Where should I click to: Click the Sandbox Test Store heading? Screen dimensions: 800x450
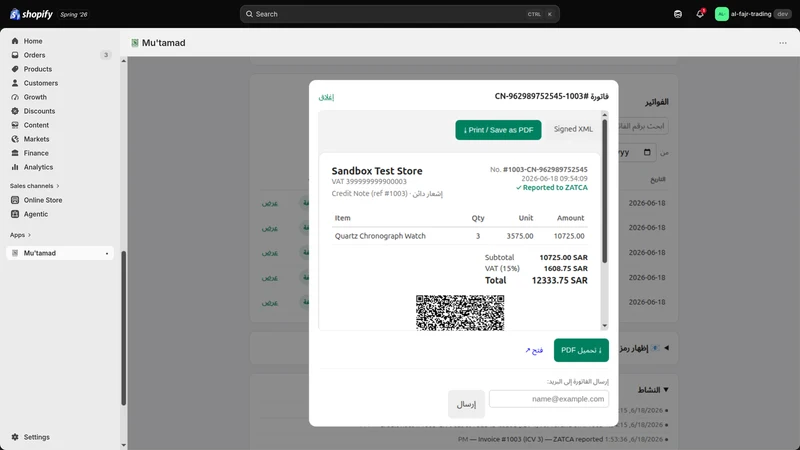(377, 171)
